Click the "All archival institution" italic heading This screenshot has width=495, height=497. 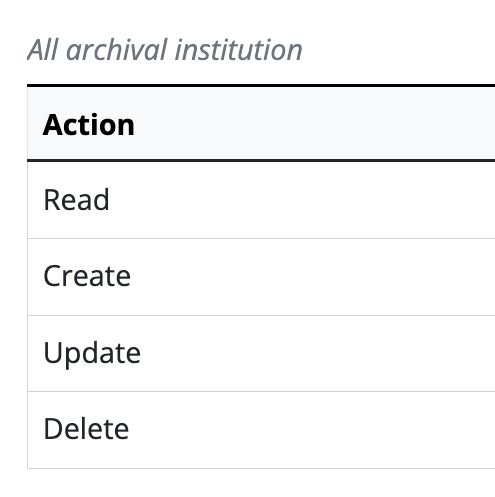(x=165, y=50)
